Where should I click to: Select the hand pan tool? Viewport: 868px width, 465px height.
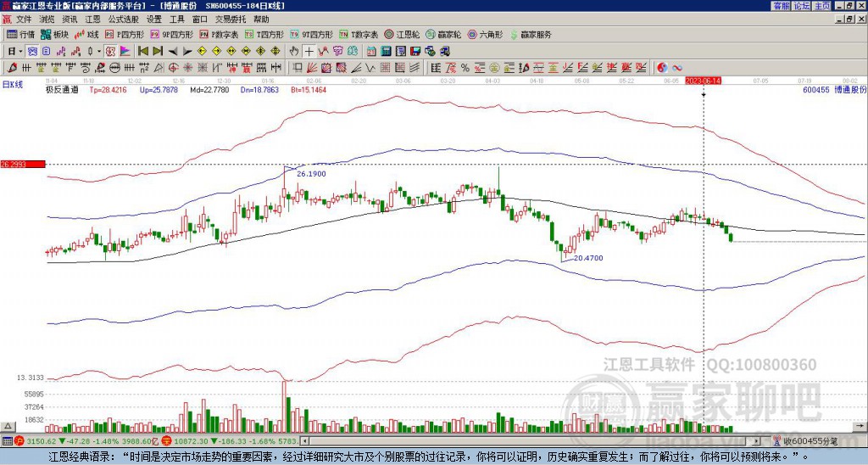coord(294,52)
